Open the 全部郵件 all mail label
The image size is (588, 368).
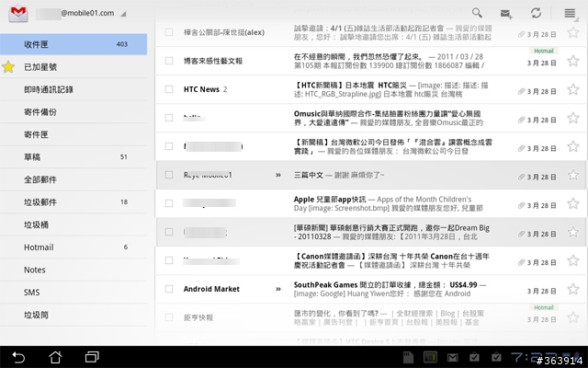(x=73, y=179)
